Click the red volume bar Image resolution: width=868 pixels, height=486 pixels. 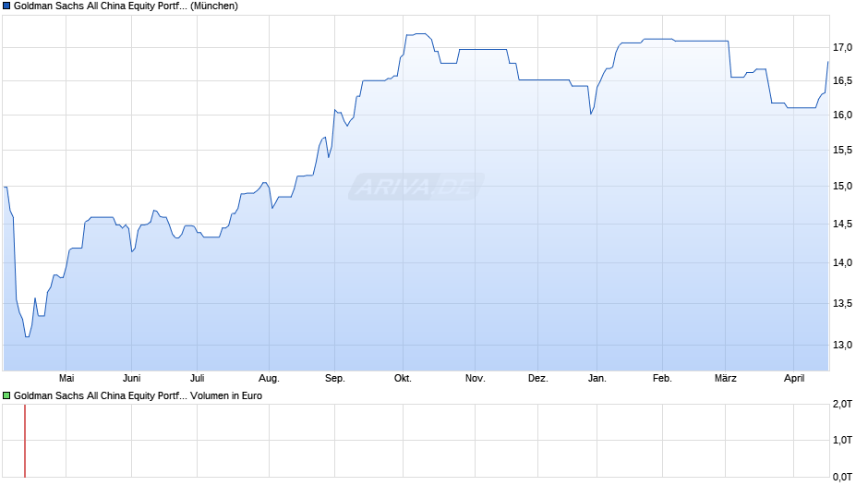[x=25, y=441]
